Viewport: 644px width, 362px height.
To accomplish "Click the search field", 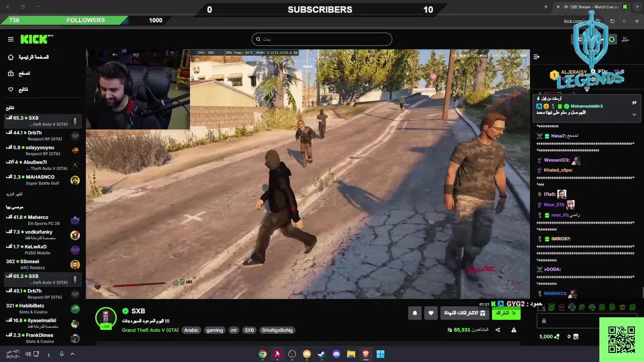I will 321,39.
